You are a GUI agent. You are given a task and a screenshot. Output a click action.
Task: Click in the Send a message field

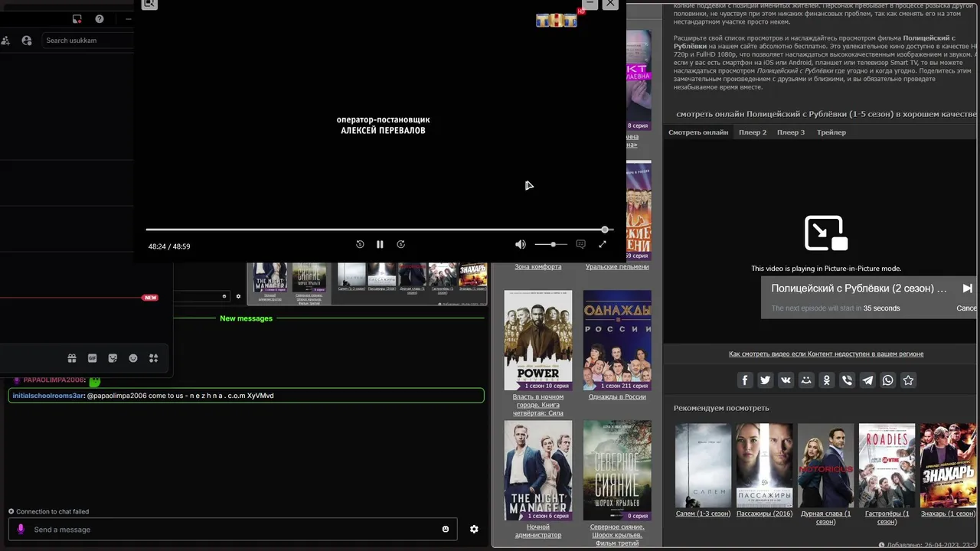point(233,530)
